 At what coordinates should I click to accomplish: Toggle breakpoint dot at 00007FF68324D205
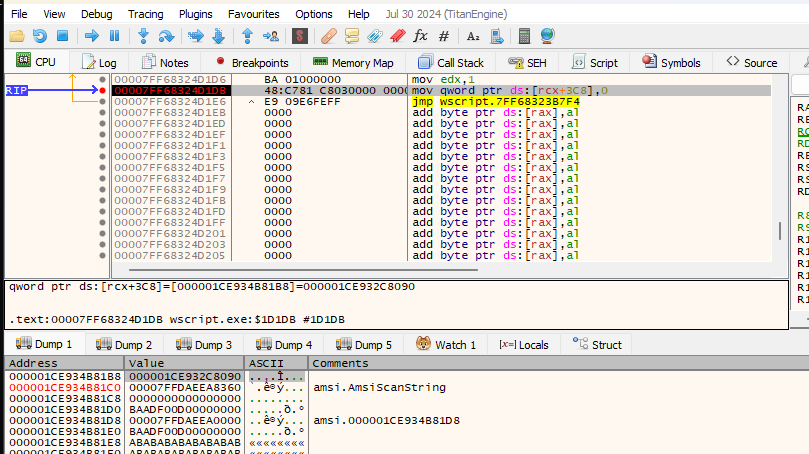click(x=102, y=255)
